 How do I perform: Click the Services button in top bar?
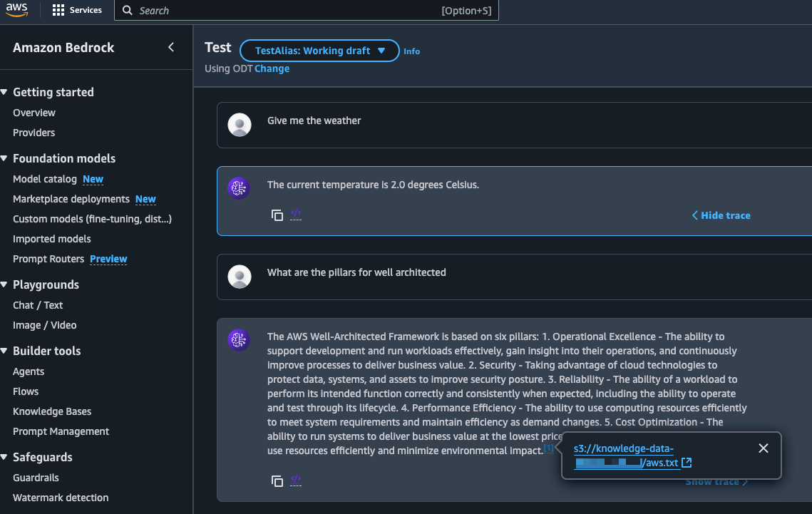point(77,11)
